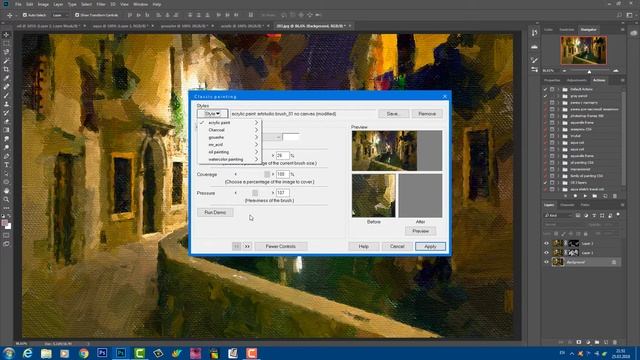Hide the Background layer

tap(546, 262)
